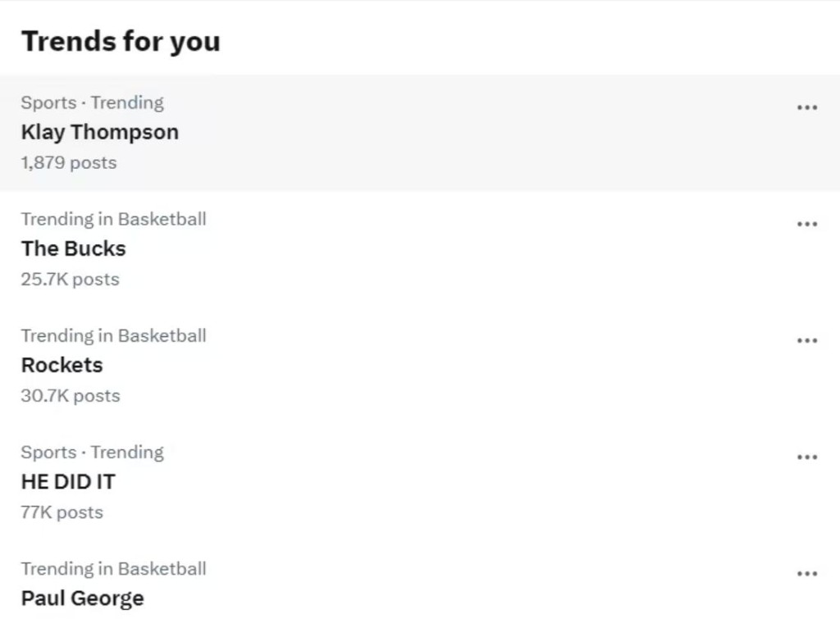Open more options for The Bucks trend
Screen dimensions: 840x619
tap(807, 224)
